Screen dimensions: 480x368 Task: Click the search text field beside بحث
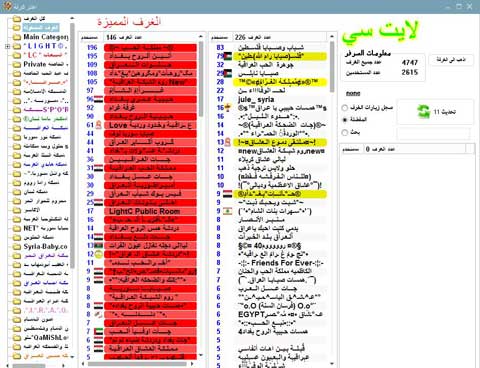click(433, 133)
